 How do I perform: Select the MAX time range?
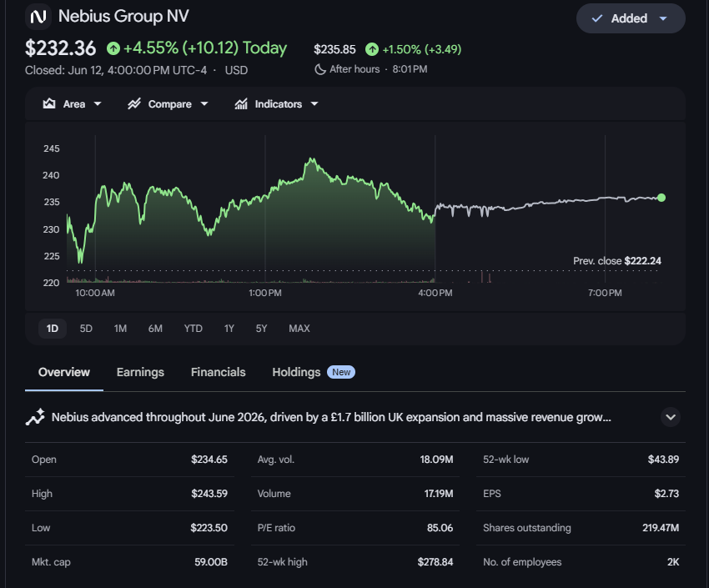click(299, 329)
